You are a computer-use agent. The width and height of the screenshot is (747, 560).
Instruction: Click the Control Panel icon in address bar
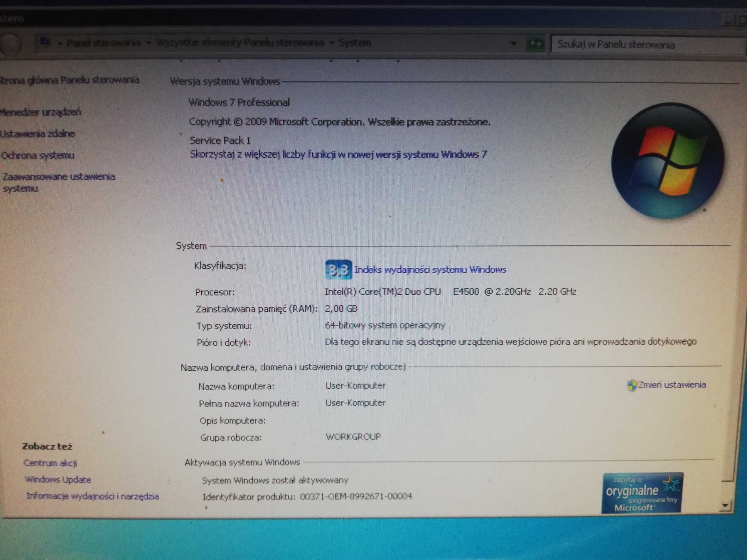[x=45, y=42]
